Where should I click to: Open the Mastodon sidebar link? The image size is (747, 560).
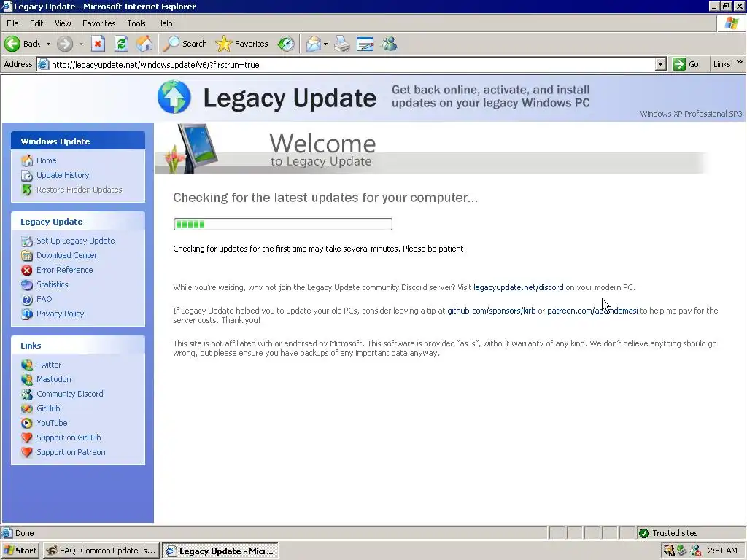[x=54, y=379]
